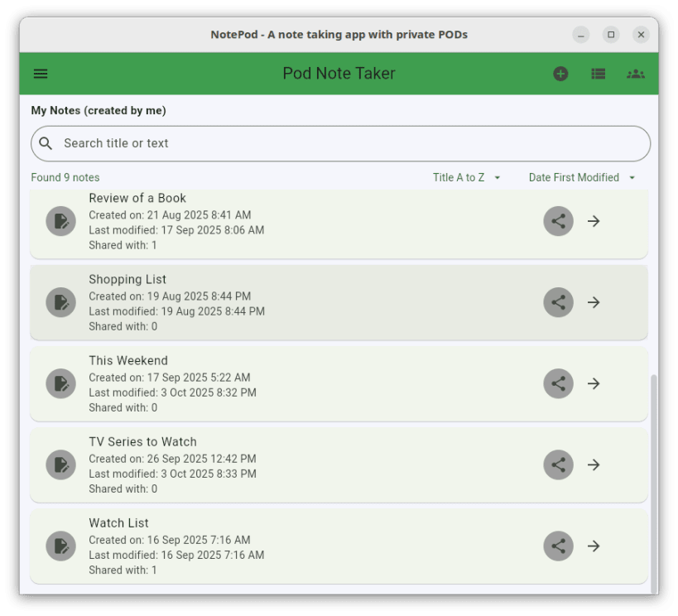
Task: Open Review of a Book with arrow
Action: pyautogui.click(x=594, y=221)
